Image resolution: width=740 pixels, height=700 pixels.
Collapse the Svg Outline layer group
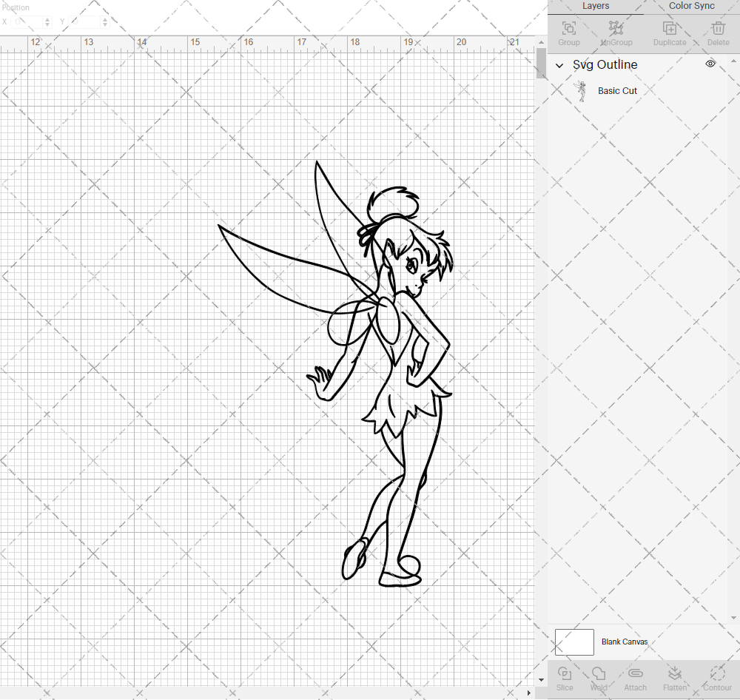click(x=559, y=66)
